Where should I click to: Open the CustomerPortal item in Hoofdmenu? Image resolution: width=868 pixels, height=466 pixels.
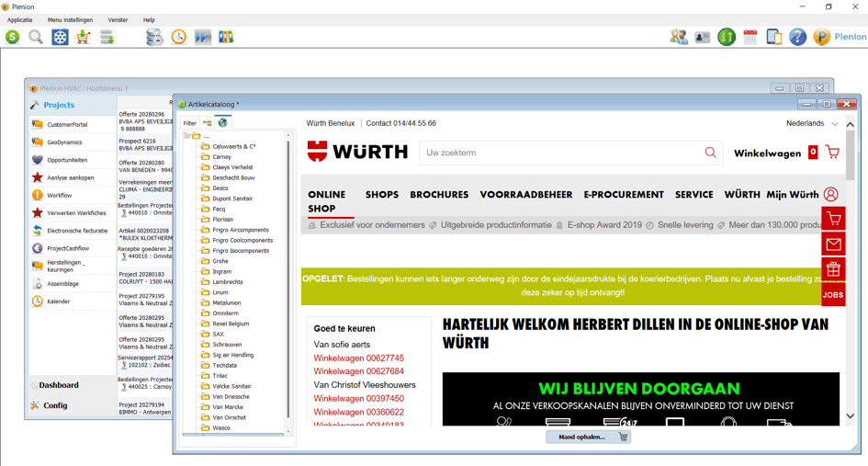click(x=72, y=125)
